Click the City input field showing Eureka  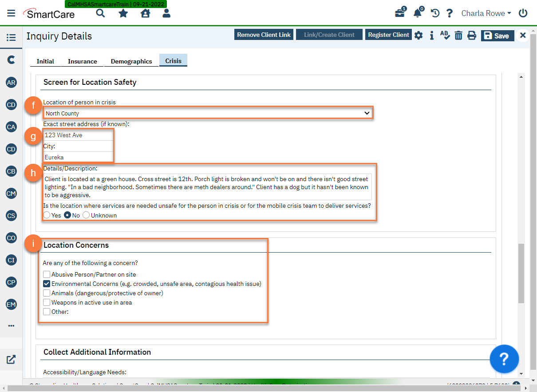[78, 157]
